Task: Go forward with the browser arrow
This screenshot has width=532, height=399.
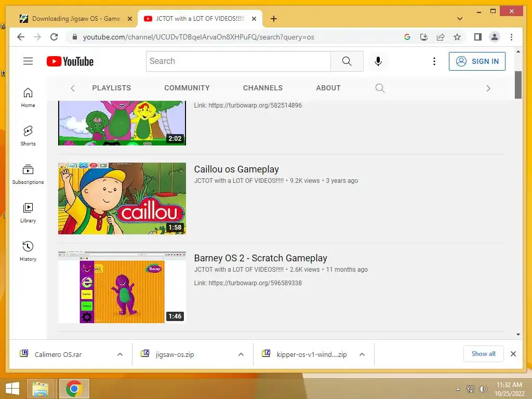Action: click(x=37, y=37)
